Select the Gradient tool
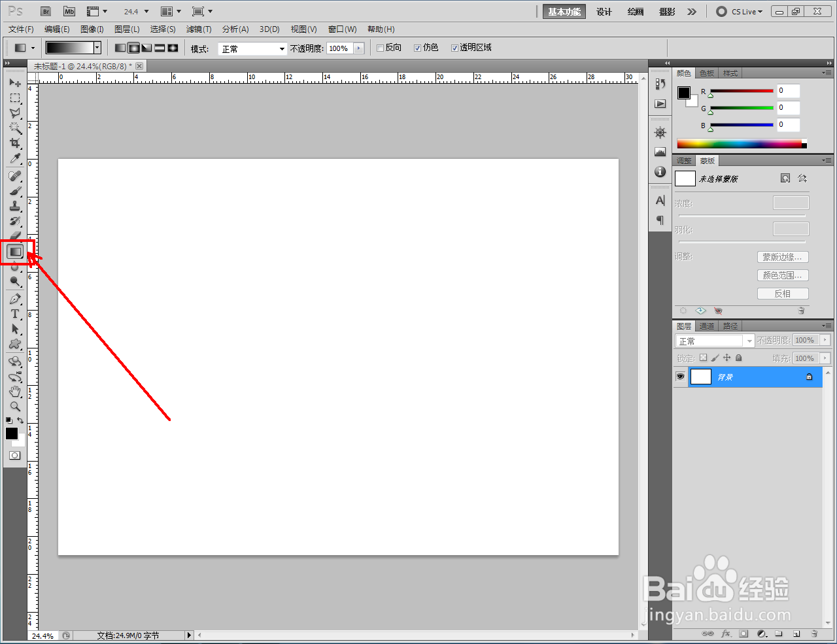 click(15, 251)
